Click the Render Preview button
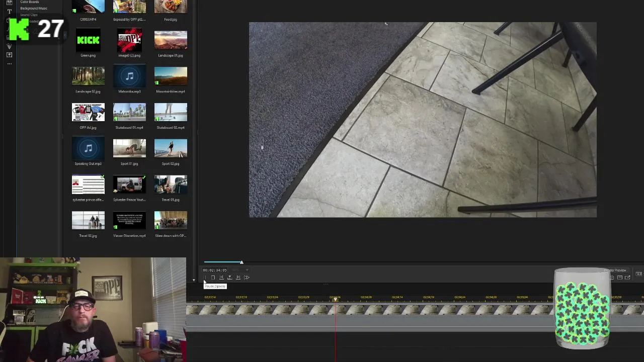644x362 pixels. point(615,270)
